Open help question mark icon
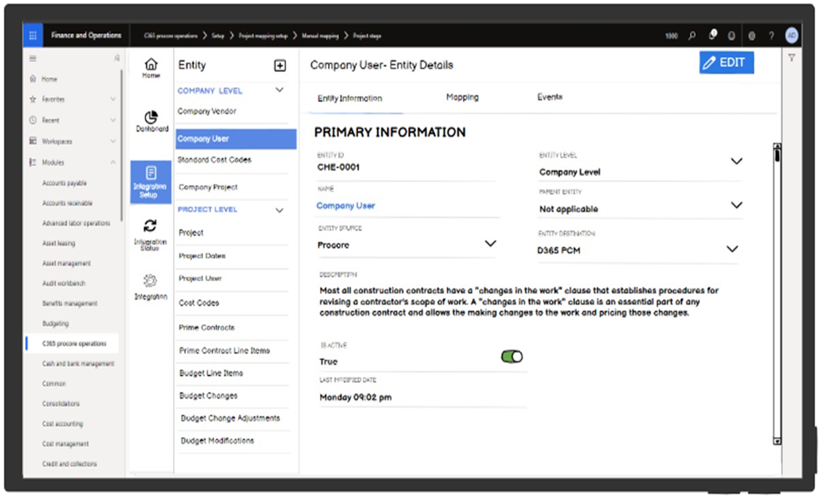821x504 pixels. click(771, 35)
